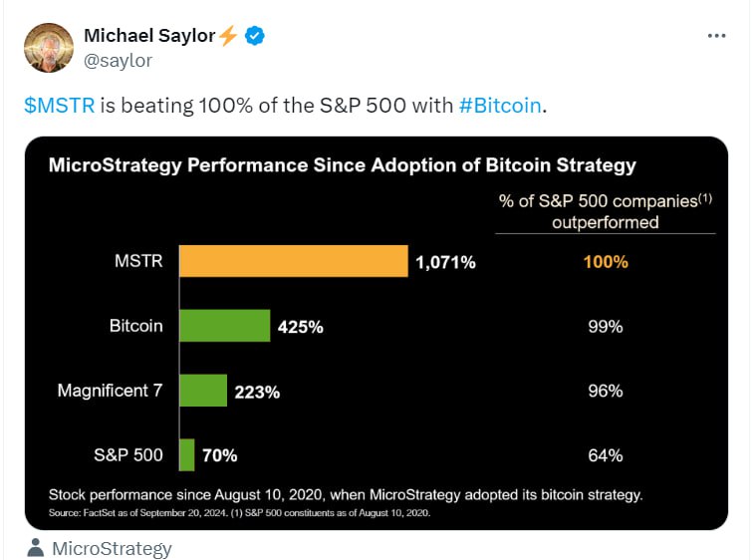This screenshot has height=560, width=752.
Task: Click the blue verified badge
Action: [x=256, y=36]
